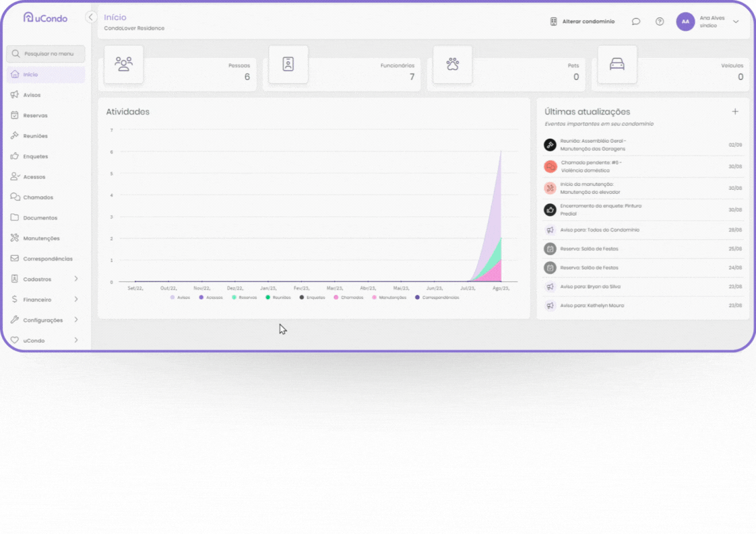
Task: Open the help icon in the header
Action: click(x=659, y=21)
